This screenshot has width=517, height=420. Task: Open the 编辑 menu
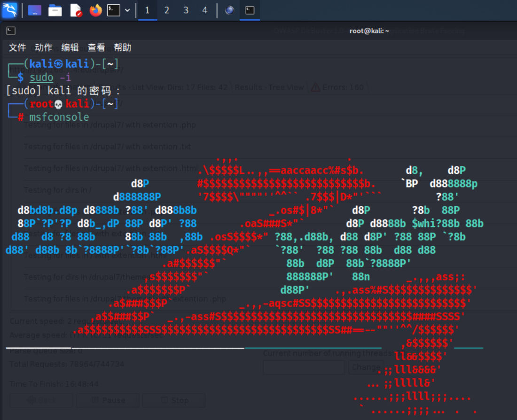[x=70, y=47]
